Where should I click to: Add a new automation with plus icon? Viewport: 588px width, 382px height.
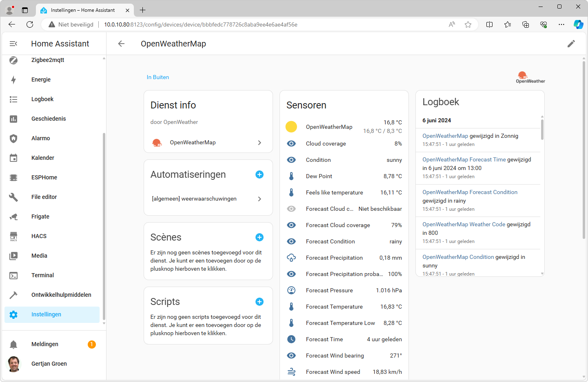pyautogui.click(x=259, y=174)
